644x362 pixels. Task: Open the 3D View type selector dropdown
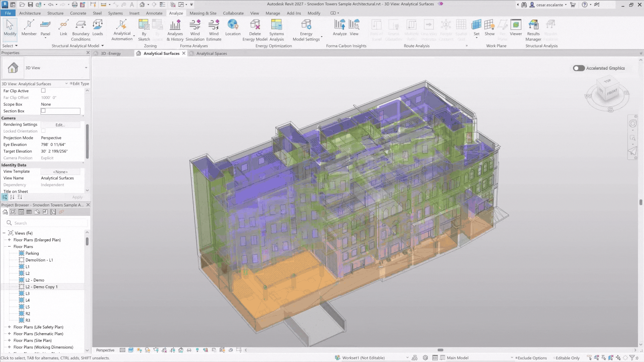click(x=86, y=68)
